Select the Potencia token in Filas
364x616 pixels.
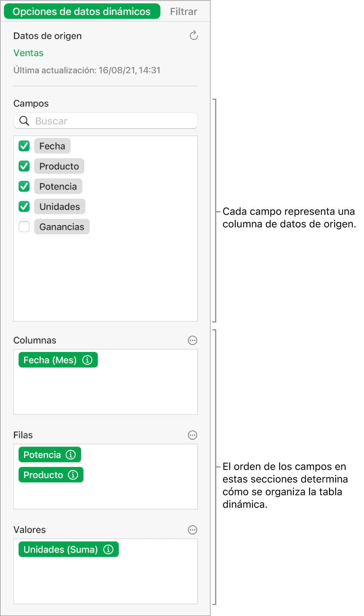click(42, 454)
